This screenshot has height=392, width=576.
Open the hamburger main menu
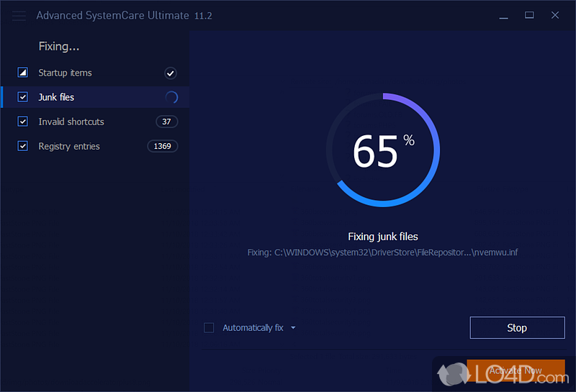pos(19,15)
